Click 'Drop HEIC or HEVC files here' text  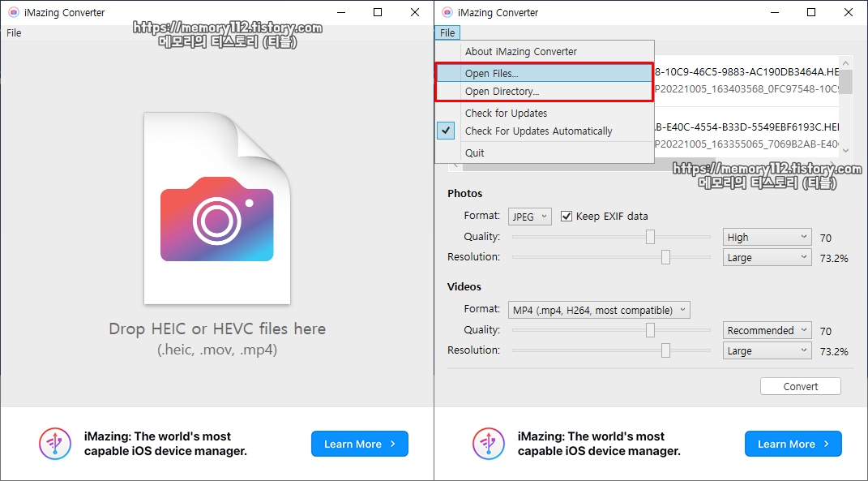pyautogui.click(x=217, y=329)
